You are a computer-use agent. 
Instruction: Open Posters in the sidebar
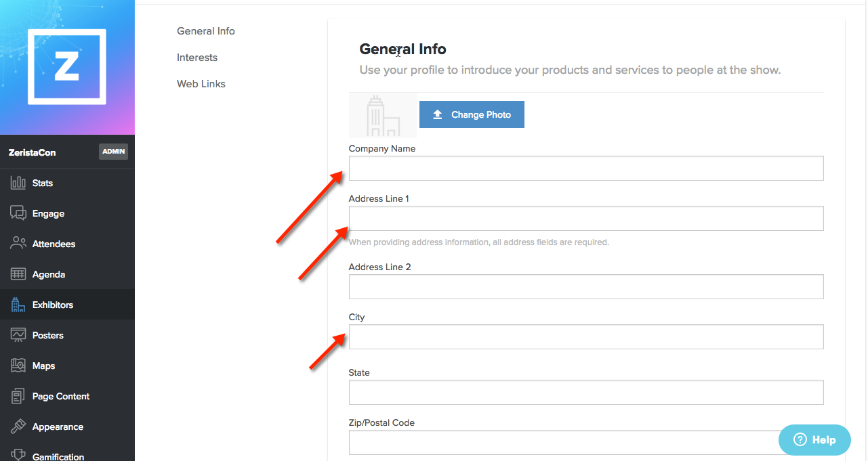pyautogui.click(x=67, y=335)
